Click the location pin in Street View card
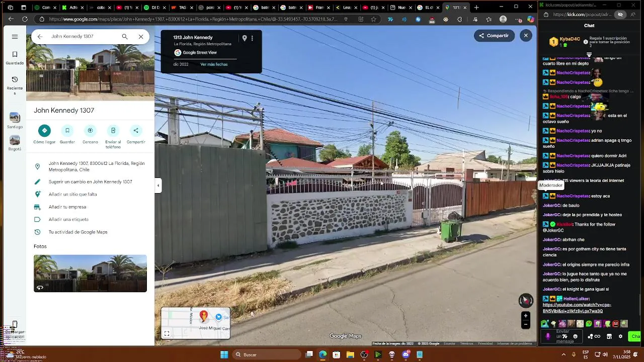Image resolution: width=644 pixels, height=362 pixels. 245,38
